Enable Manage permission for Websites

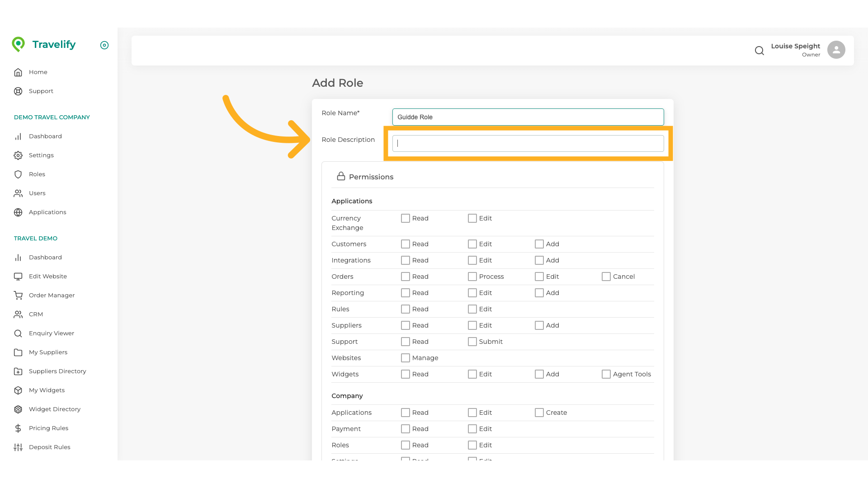click(405, 357)
